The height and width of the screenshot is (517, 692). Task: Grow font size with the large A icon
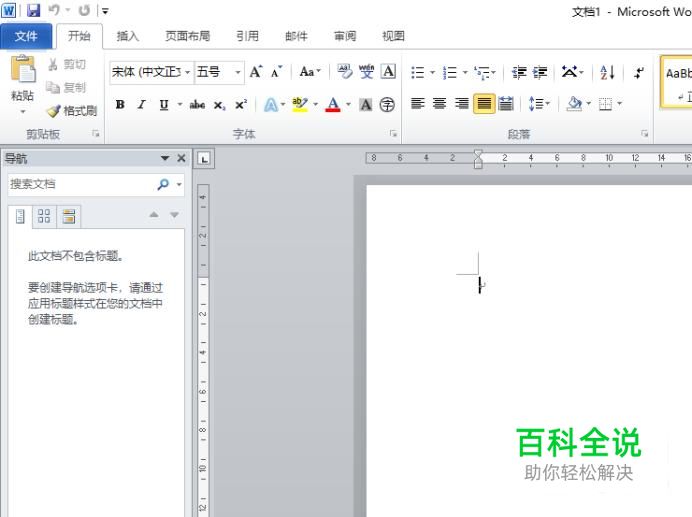[x=256, y=72]
